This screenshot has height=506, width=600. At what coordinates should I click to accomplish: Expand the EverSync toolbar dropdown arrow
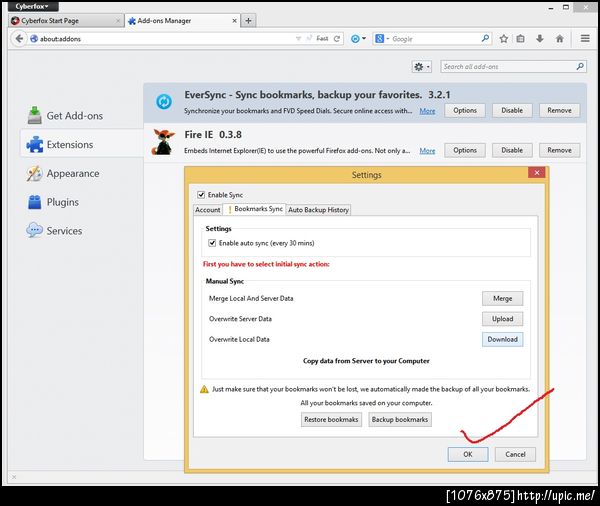point(364,39)
